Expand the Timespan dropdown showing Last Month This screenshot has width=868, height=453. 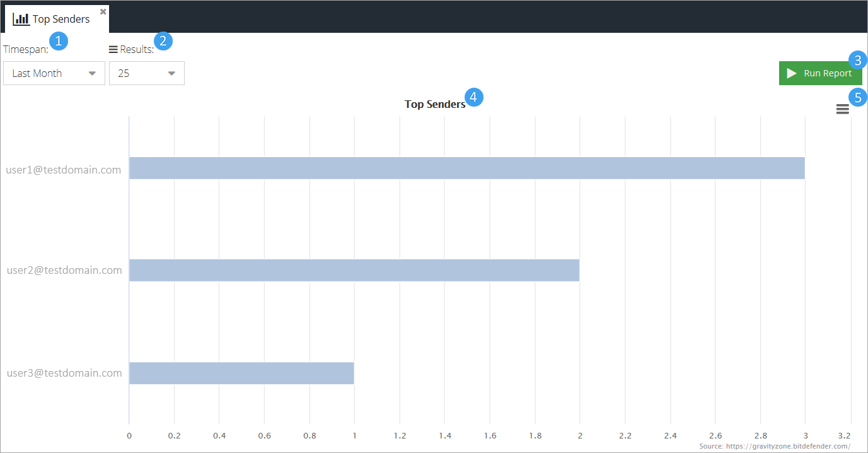point(54,73)
